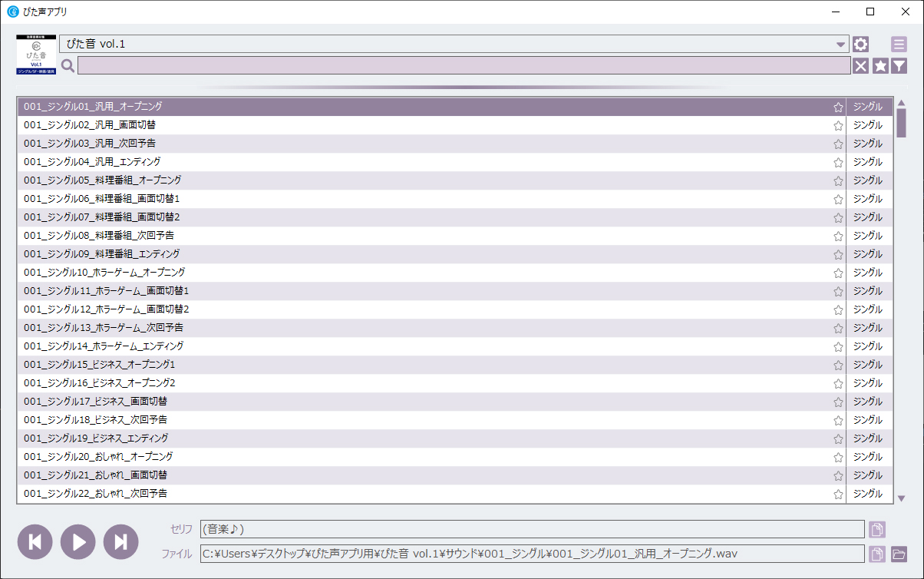
Task: Toggle star for ジングル21_おしゃれ_画面切替
Action: pos(838,476)
